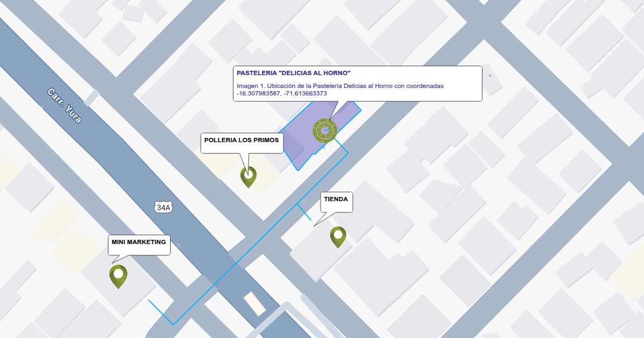Click the small yellow rectangle on the highway
The image size is (644, 338).
pos(255,303)
